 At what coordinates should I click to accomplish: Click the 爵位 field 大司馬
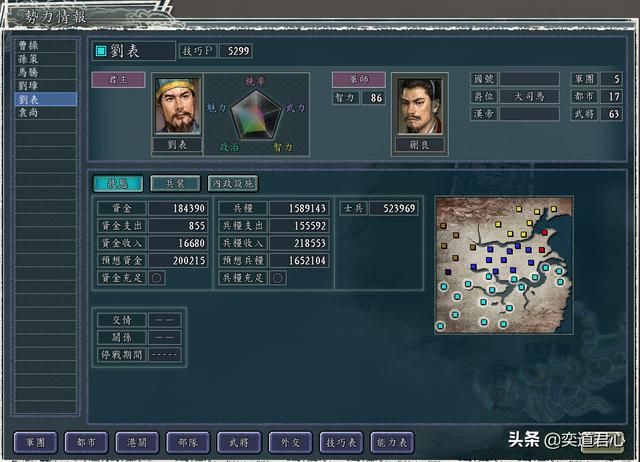coord(529,97)
